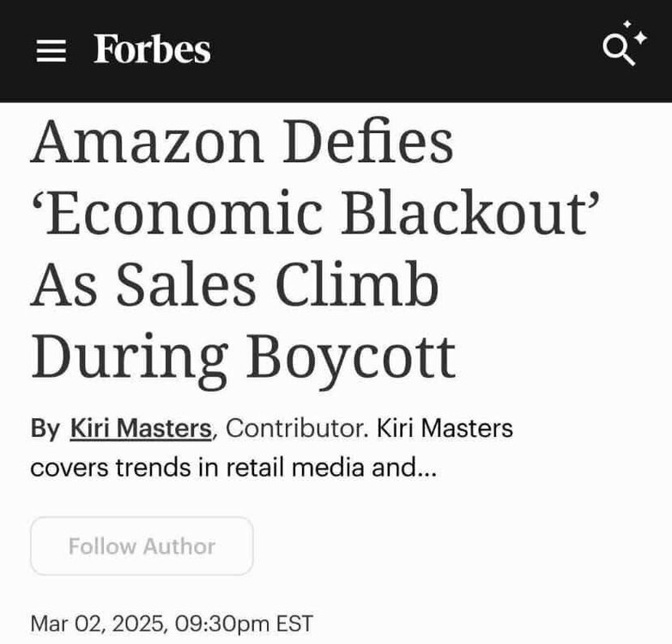Click empty header bar right of the Forbes logo
This screenshot has width=672, height=644.
click(x=403, y=52)
